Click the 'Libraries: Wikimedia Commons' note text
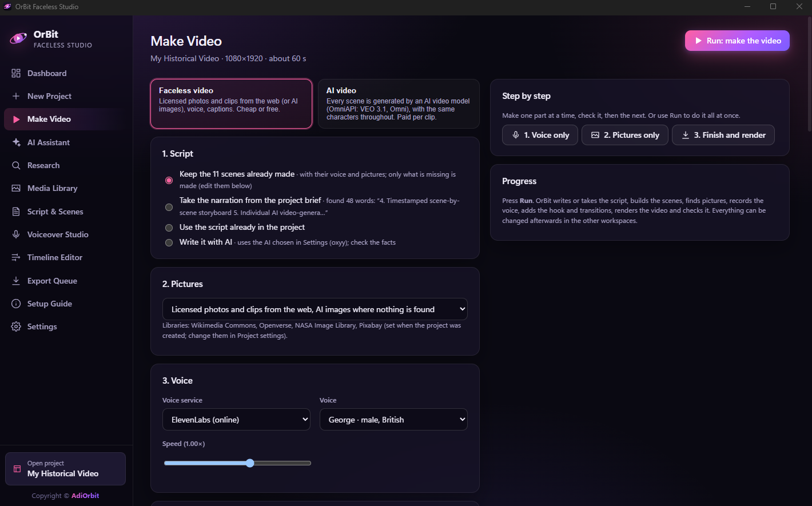Screen dimensions: 812x506 pos(312,330)
